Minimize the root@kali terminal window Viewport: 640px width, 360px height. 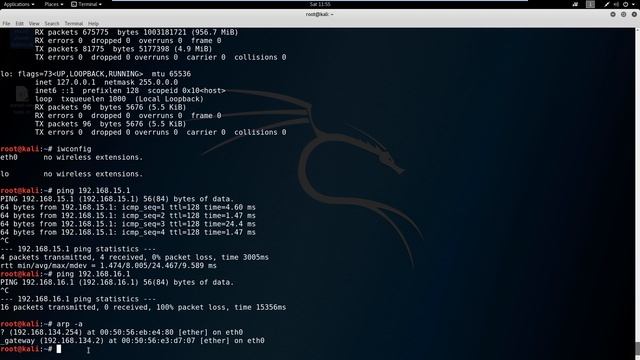(613, 14)
